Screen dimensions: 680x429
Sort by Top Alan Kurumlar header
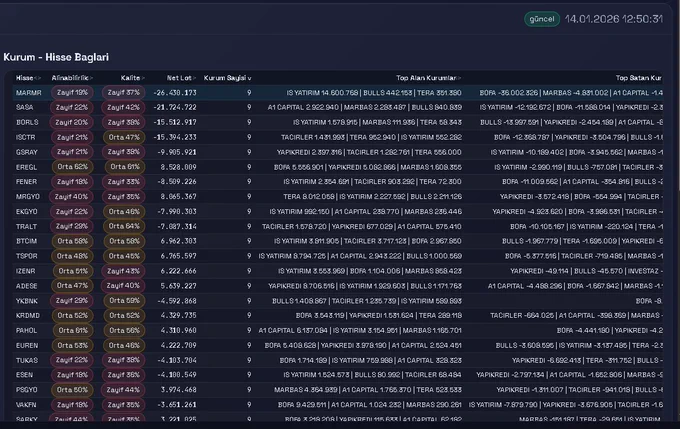[428, 78]
